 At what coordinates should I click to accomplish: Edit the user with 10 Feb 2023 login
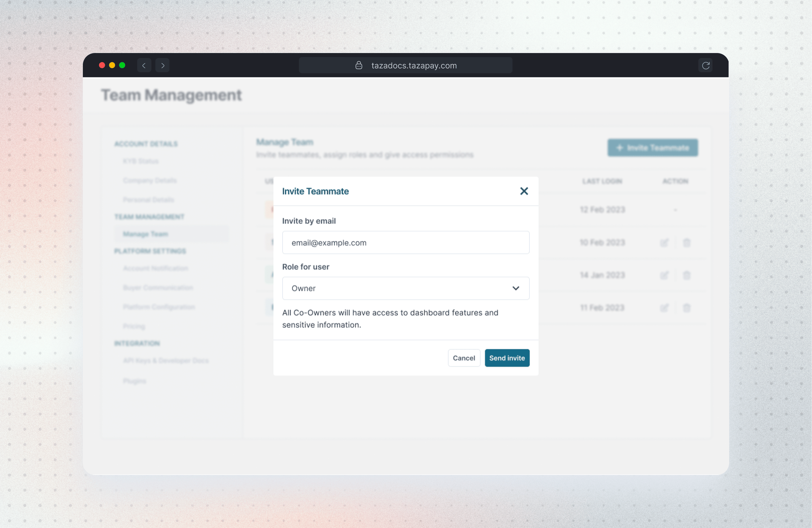click(664, 242)
